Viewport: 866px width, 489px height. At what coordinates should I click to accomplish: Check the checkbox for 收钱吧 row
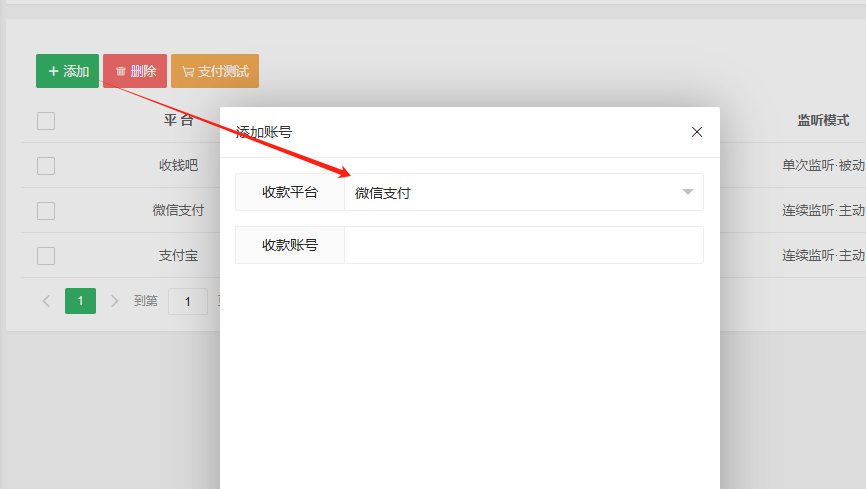46,166
